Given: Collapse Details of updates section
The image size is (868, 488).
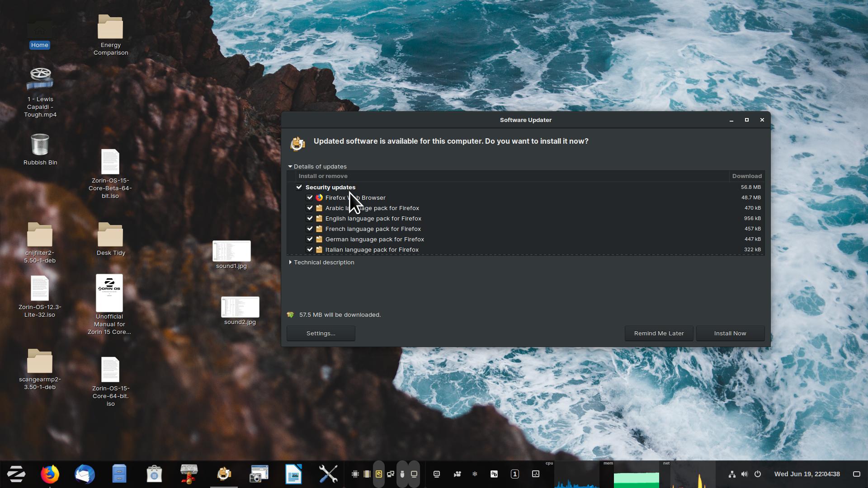Looking at the screenshot, I should [291, 167].
